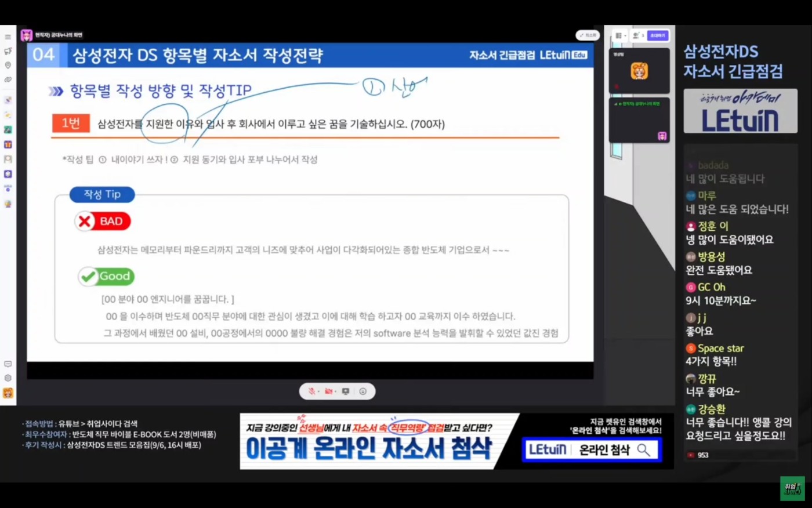Click the screen share icon in bottom toolbar
Screen dimensions: 812x508
pos(346,391)
